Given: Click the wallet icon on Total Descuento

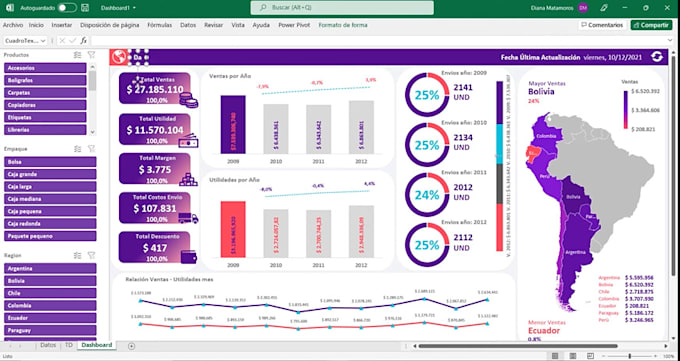Looking at the screenshot, I should (x=189, y=257).
